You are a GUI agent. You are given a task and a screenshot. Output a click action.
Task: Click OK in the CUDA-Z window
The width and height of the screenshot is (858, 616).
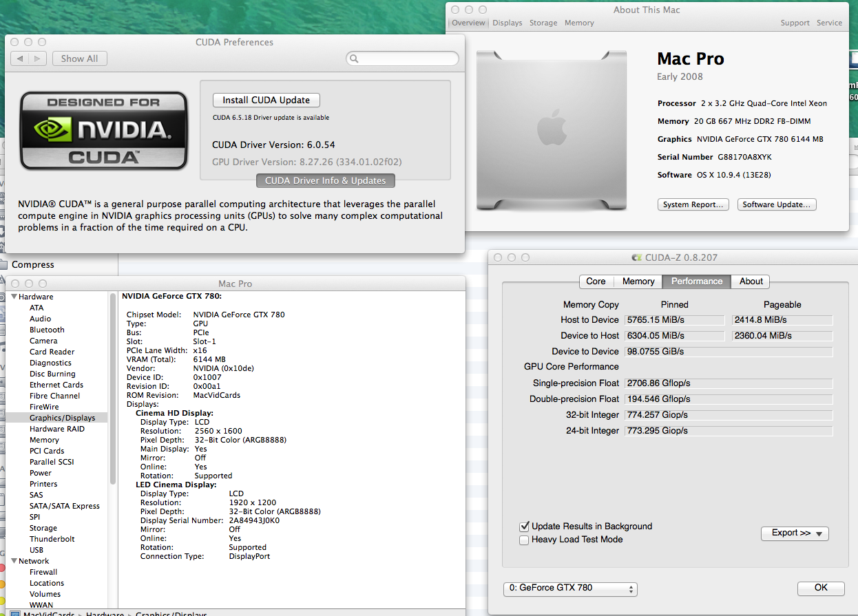pyautogui.click(x=821, y=588)
